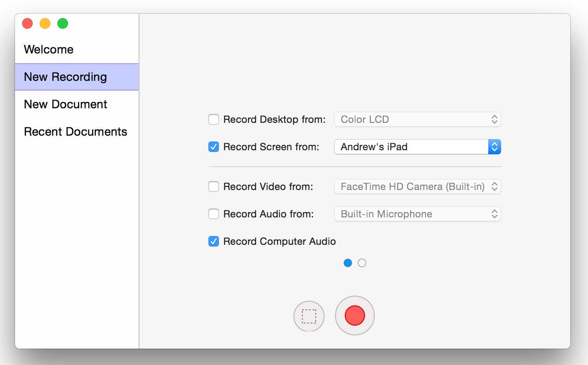The width and height of the screenshot is (588, 365).
Task: Disable the Record Computer Audio checkbox
Action: tap(214, 241)
